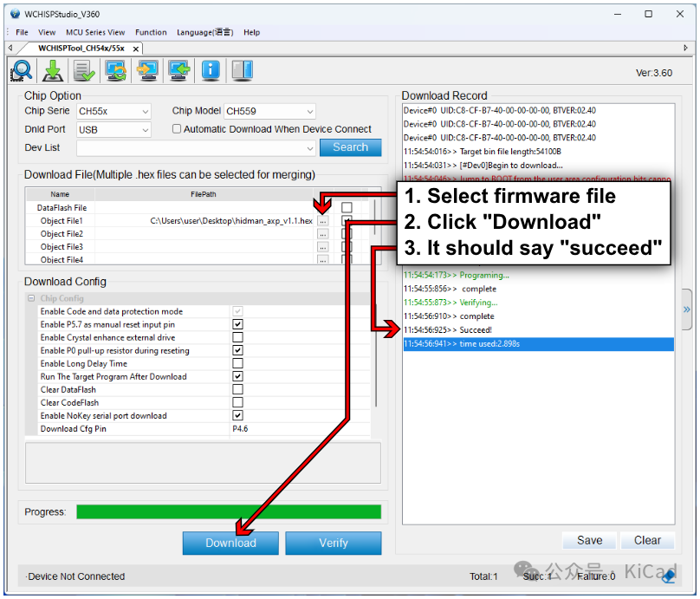Open the Dnld Port USB dropdown
Viewport: 700px width, 599px height.
tap(113, 129)
